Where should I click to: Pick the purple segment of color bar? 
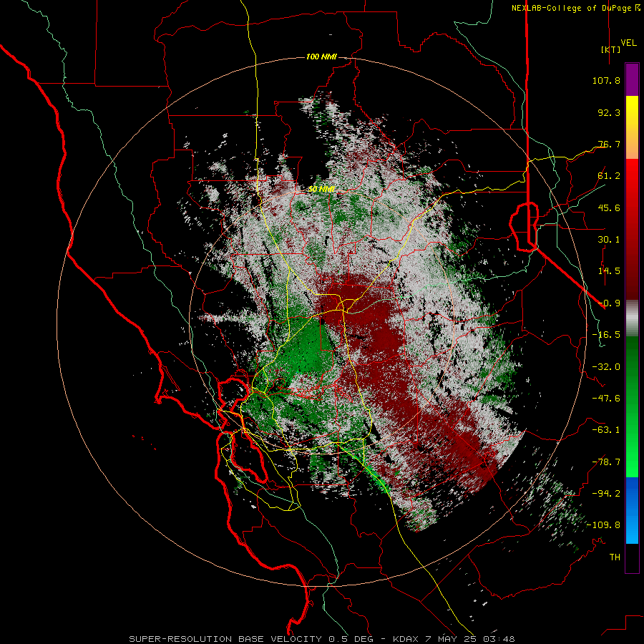click(x=632, y=79)
